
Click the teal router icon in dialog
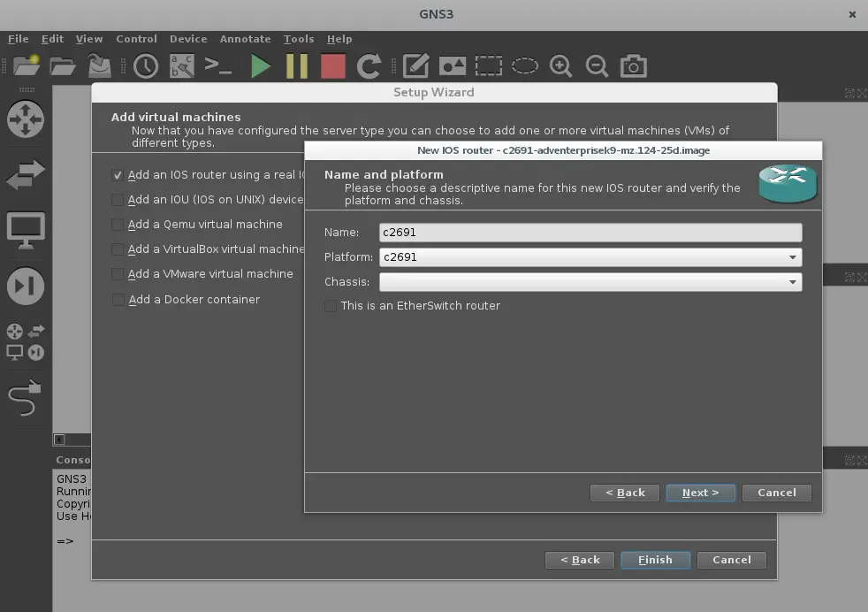tap(788, 184)
